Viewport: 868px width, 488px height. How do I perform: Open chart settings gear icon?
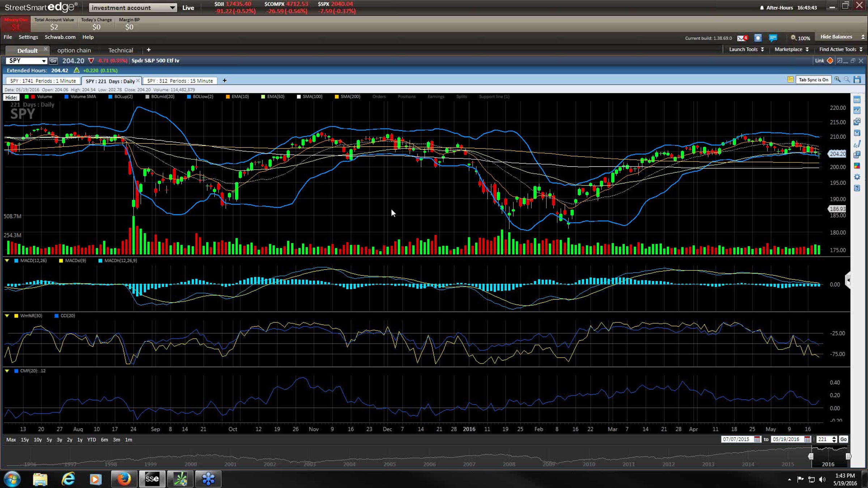857,177
